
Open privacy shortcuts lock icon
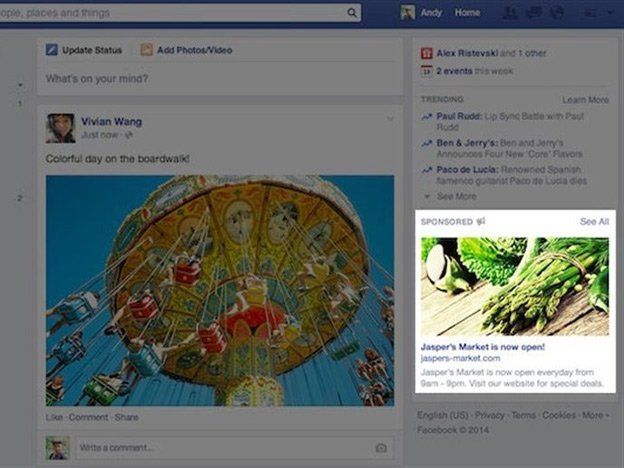590,13
